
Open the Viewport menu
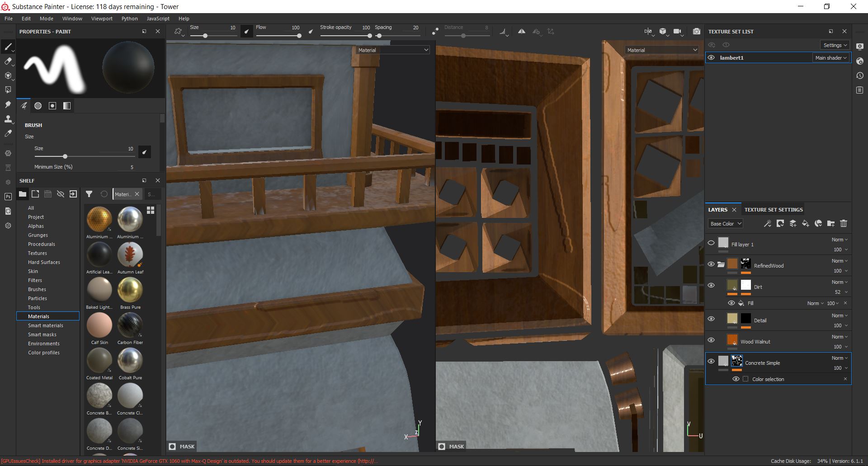click(102, 19)
